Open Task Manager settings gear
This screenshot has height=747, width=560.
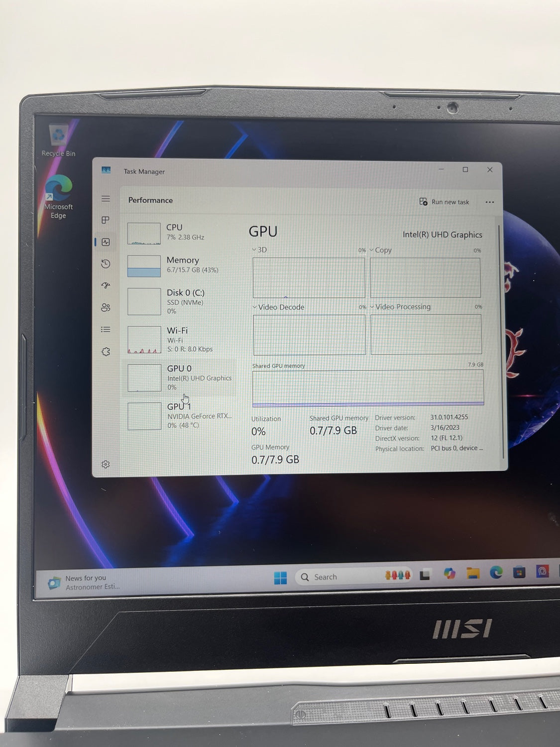click(x=106, y=464)
